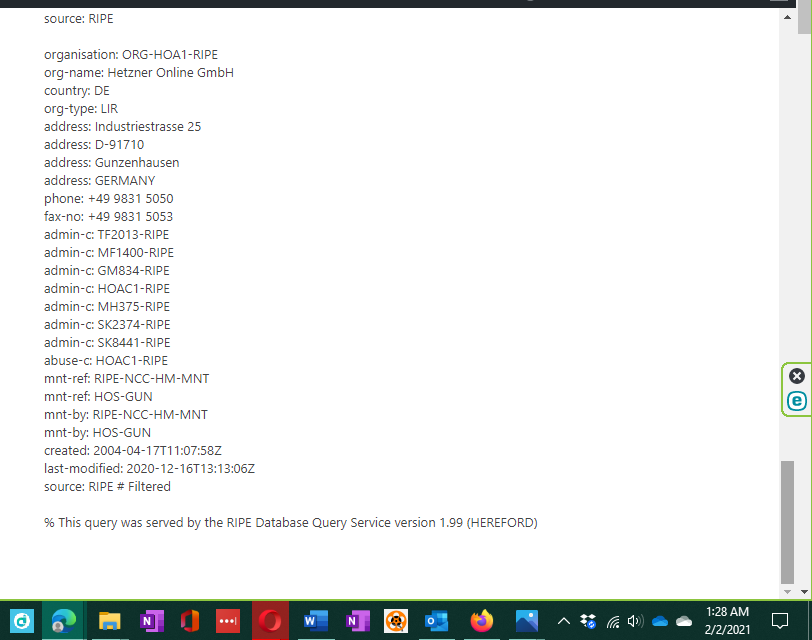The height and width of the screenshot is (640, 812).
Task: Launch Firefox from the taskbar
Action: point(482,621)
